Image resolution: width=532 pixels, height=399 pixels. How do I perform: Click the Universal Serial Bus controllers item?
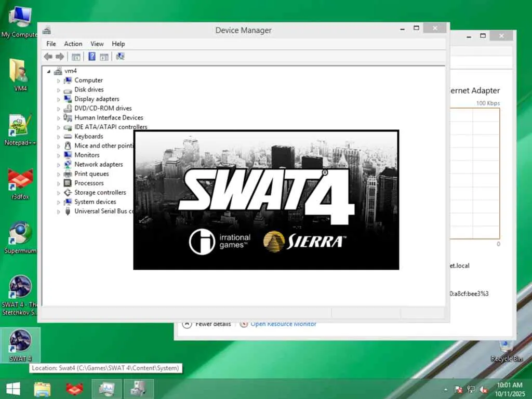point(104,211)
